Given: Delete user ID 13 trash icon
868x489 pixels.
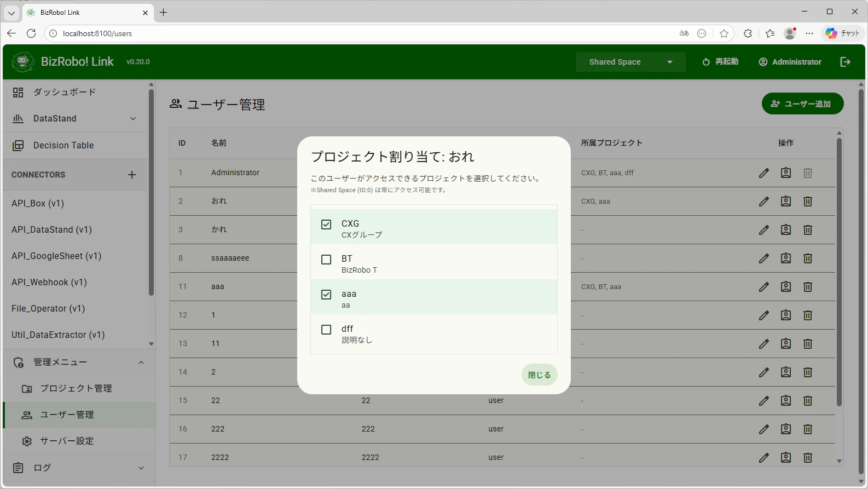Looking at the screenshot, I should point(808,344).
